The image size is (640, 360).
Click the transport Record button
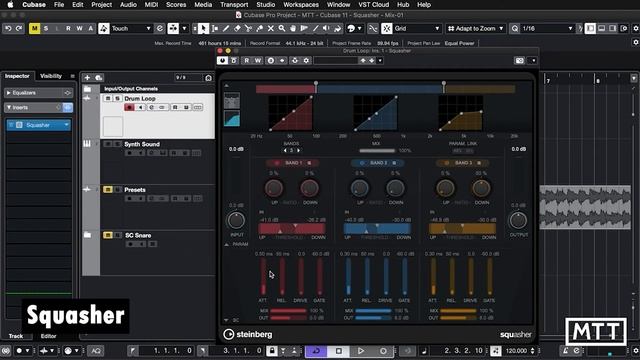tap(383, 351)
